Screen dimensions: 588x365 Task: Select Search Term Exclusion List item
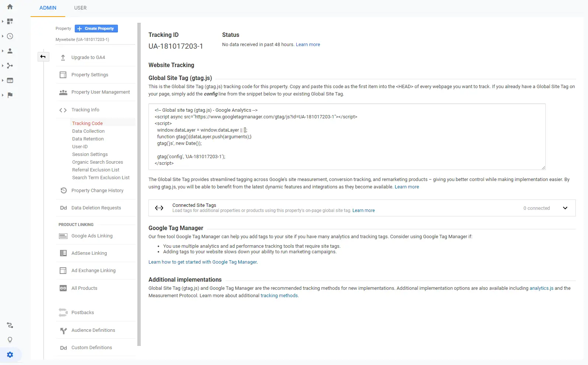coord(101,178)
